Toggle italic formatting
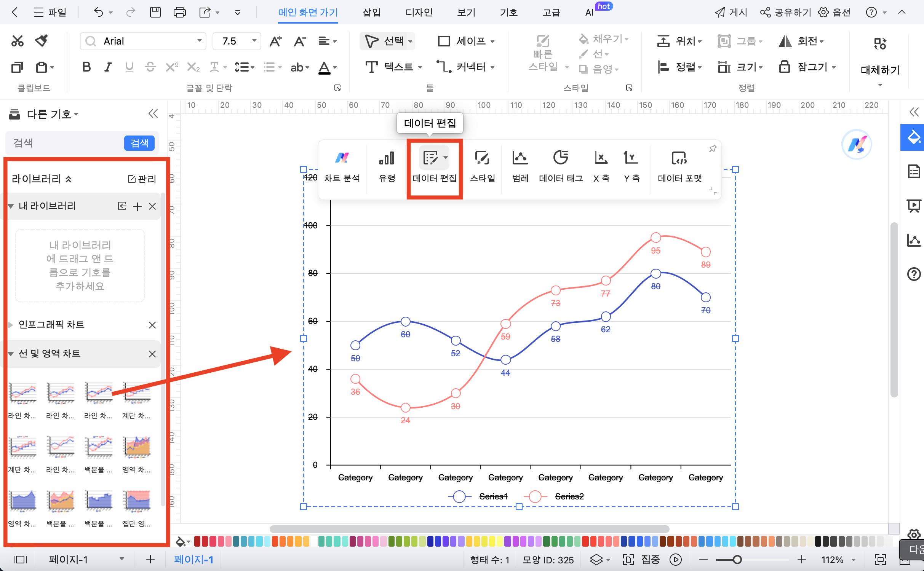The image size is (924, 571). [x=108, y=67]
